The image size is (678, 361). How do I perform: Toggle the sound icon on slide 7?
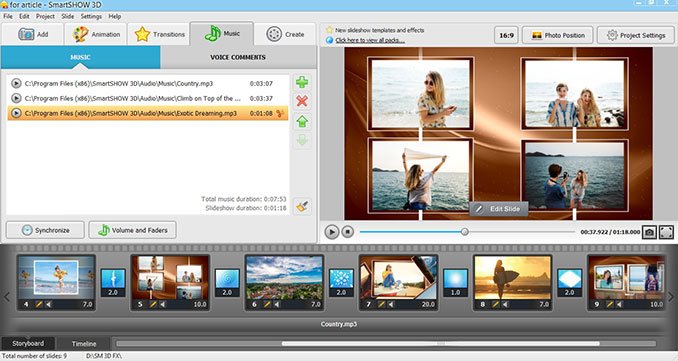click(x=391, y=304)
